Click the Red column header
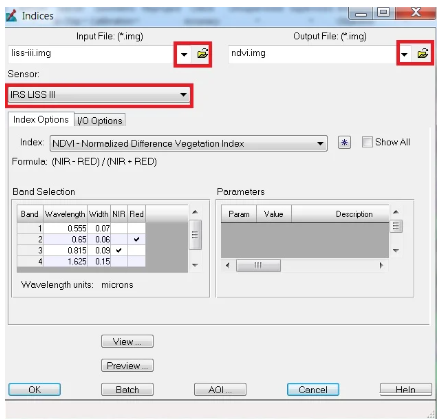Screen dimensions: 441x419 tap(136, 214)
